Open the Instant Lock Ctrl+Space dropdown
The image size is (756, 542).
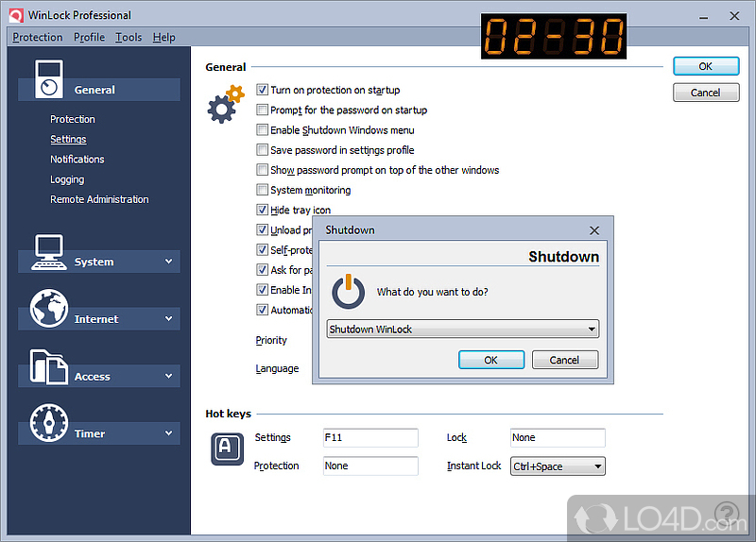558,466
